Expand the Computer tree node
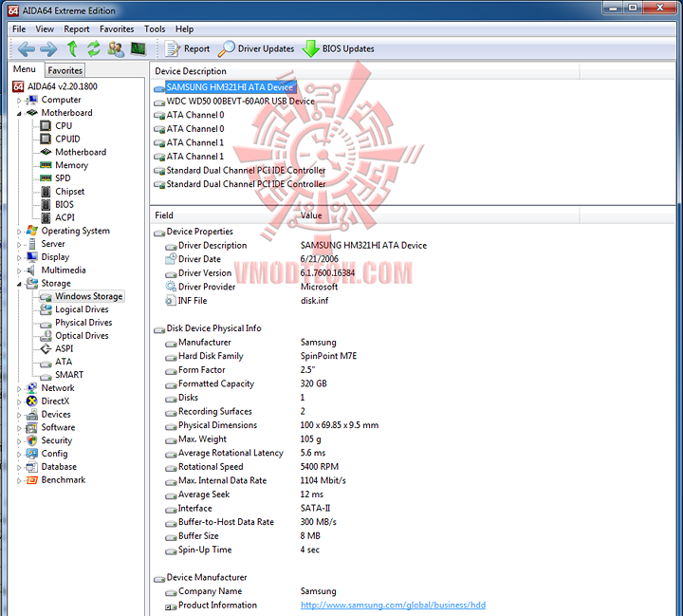 [x=19, y=101]
